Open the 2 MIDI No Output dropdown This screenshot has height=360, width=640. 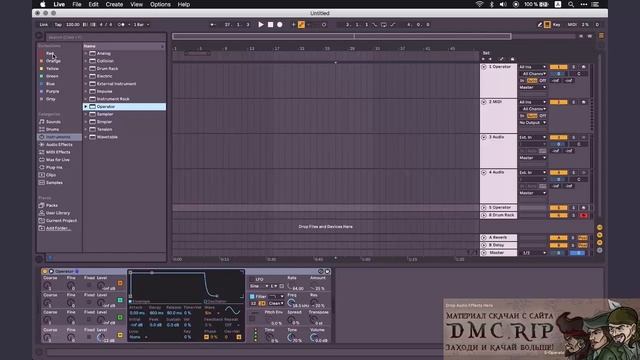(x=532, y=123)
